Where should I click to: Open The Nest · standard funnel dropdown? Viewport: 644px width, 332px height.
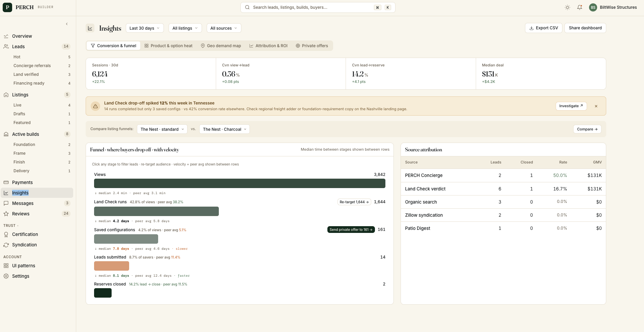click(162, 129)
